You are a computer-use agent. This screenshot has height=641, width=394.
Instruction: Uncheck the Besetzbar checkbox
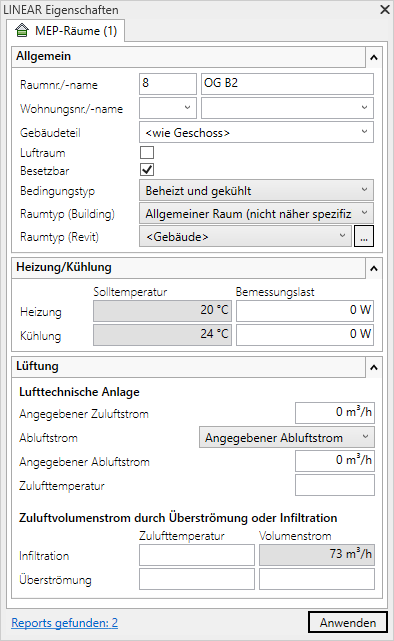point(147,170)
